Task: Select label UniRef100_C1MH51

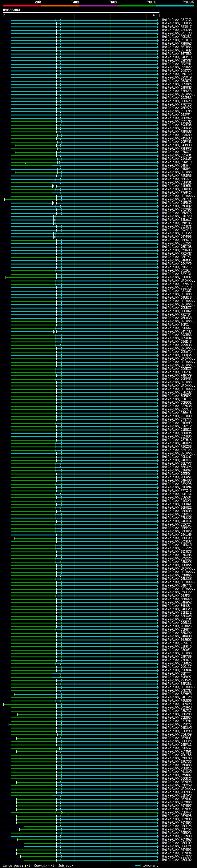Action: point(177,186)
